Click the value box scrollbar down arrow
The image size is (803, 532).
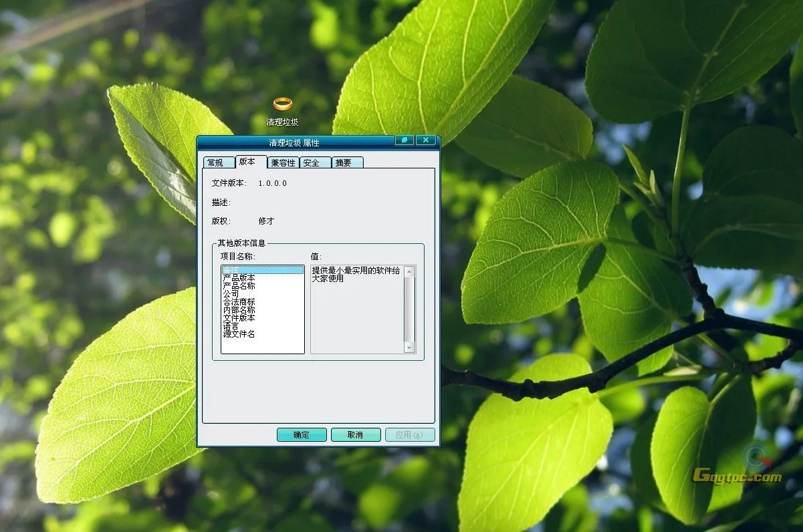[x=409, y=348]
